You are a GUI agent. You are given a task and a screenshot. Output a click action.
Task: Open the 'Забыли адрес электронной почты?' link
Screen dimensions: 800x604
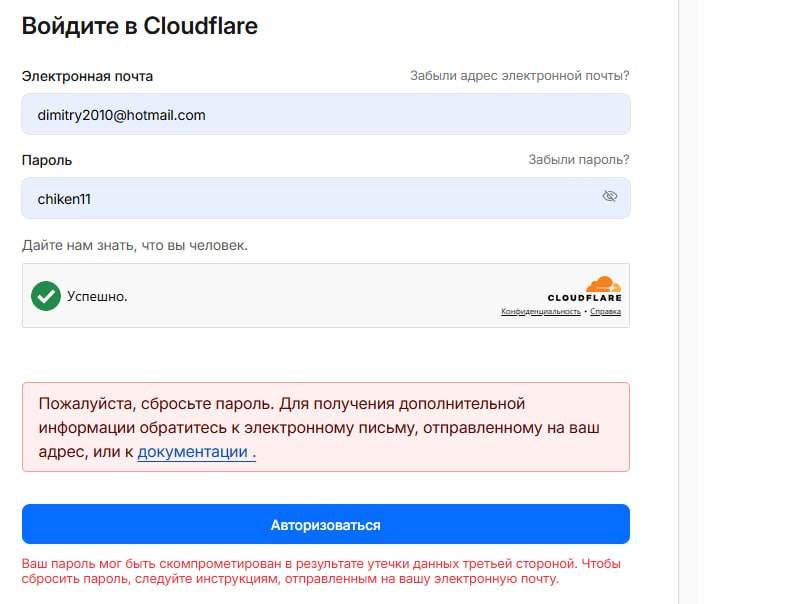point(519,76)
